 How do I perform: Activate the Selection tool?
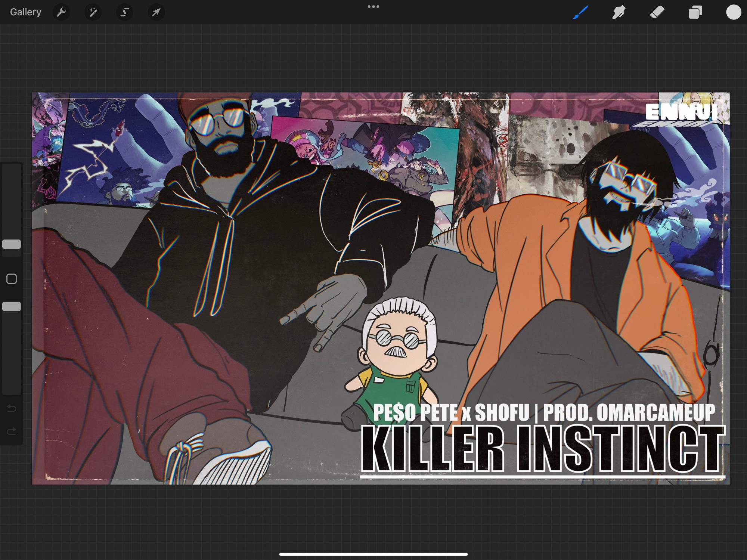[124, 12]
